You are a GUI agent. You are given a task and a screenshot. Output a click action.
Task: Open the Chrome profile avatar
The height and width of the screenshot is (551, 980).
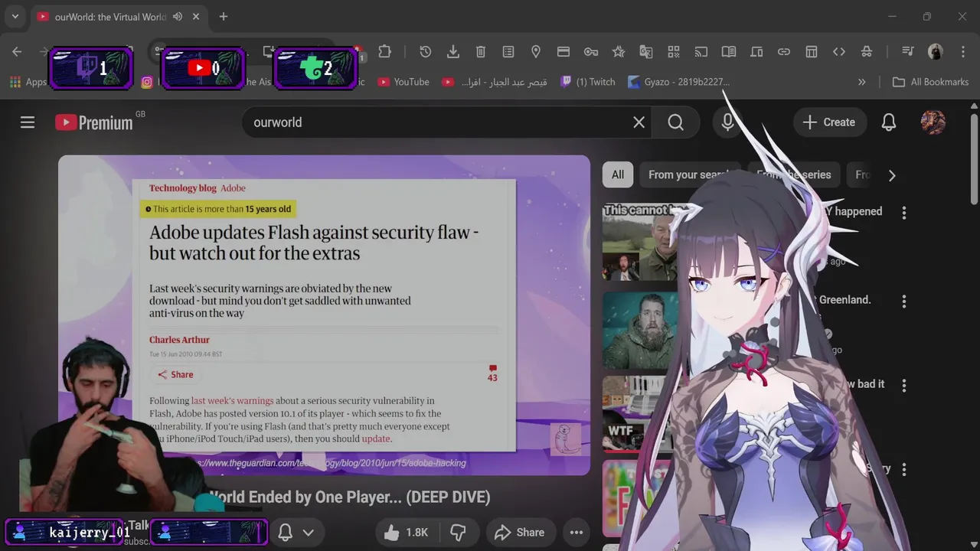click(936, 51)
